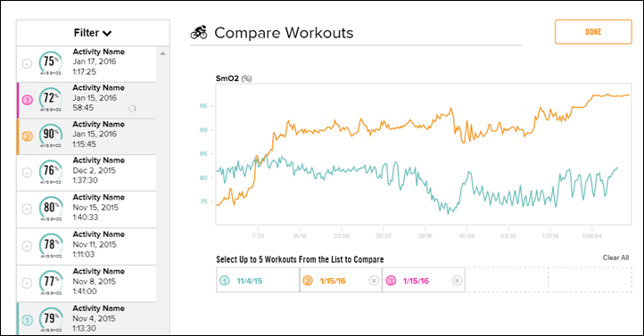Remove the pink 1/15/16 workout from comparison
Image resolution: width=644 pixels, height=336 pixels.
457,281
